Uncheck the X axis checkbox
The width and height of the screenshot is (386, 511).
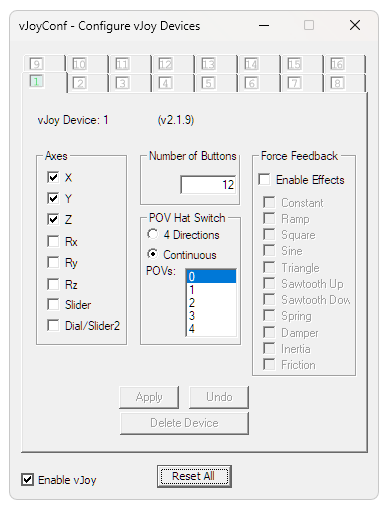click(53, 177)
